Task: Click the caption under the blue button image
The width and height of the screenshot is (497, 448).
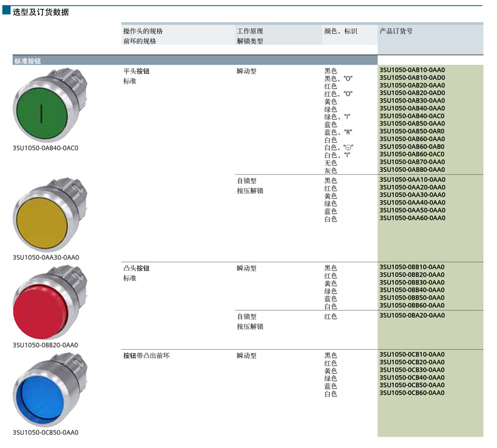Action: tap(46, 433)
